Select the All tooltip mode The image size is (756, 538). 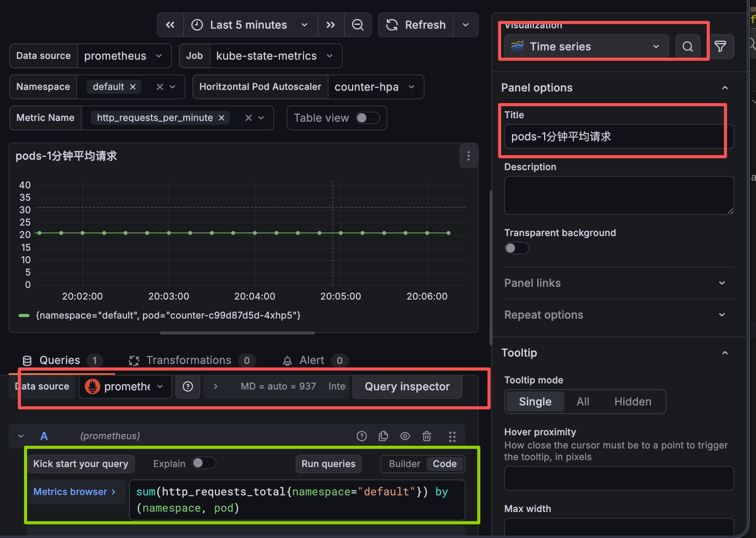pos(582,402)
